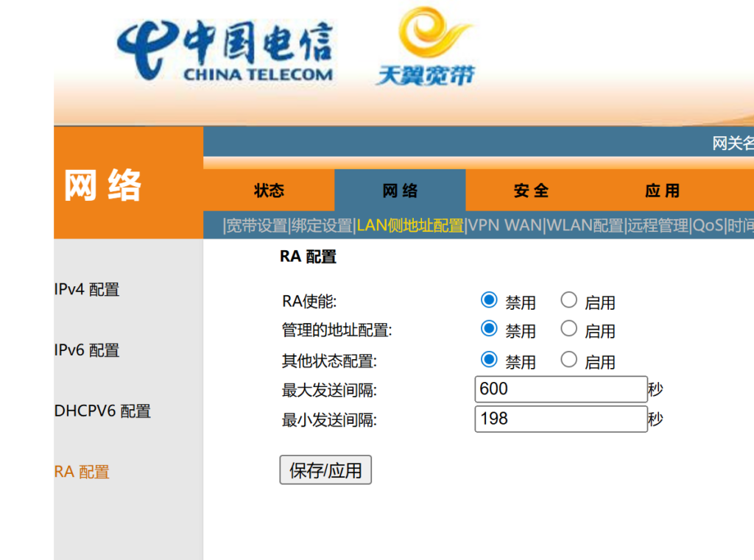Open DHCPV6 配置 in the sidebar
Screen dimensions: 754x560
(x=102, y=411)
